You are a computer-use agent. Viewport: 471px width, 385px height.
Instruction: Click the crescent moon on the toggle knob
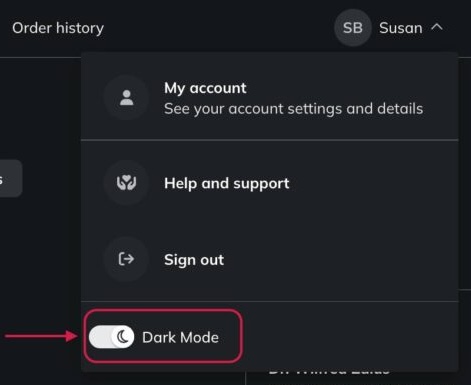123,337
